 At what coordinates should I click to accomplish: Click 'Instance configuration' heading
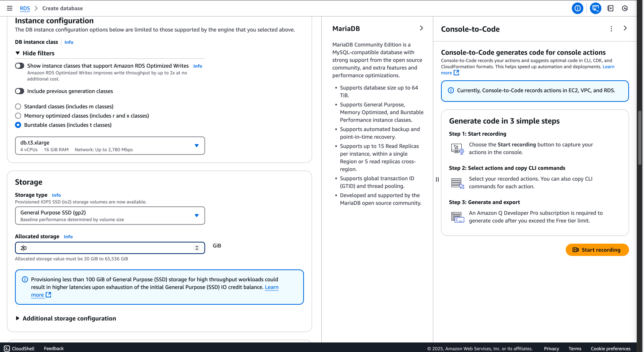click(x=54, y=21)
